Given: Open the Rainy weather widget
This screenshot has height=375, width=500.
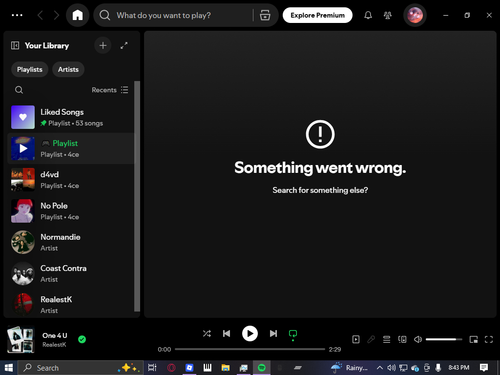Looking at the screenshot, I should [x=350, y=368].
